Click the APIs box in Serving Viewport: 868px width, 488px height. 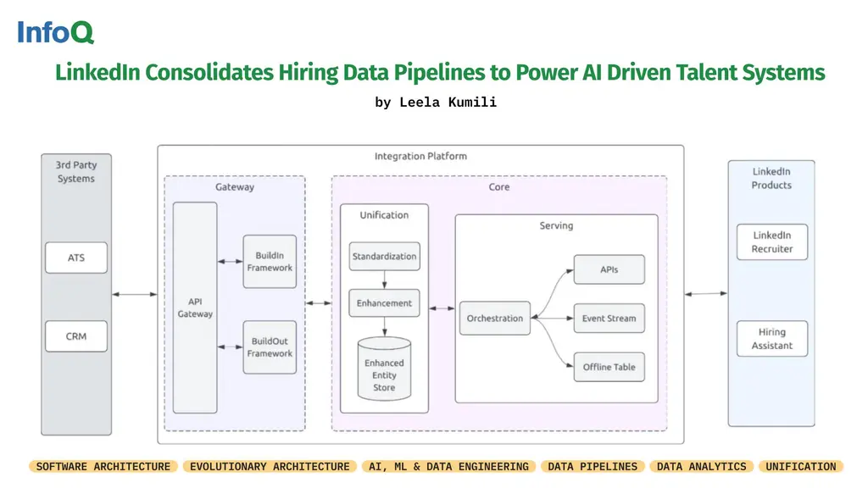click(609, 269)
